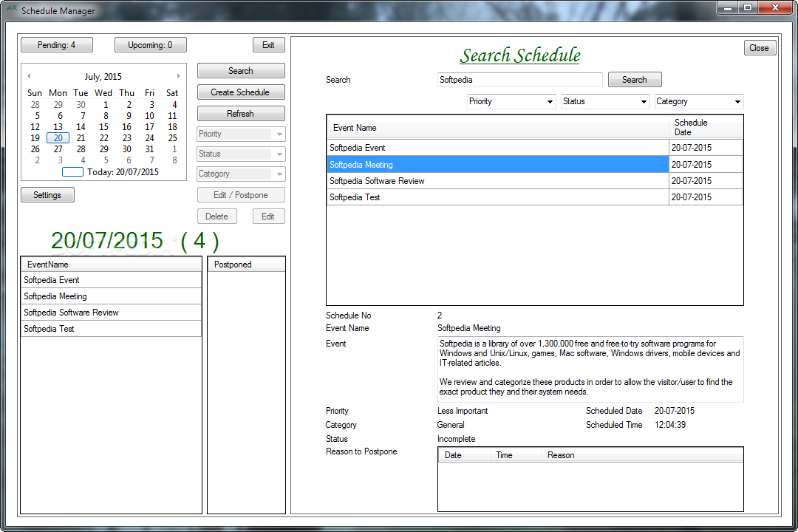Open the left panel Status dropdown
Viewport: 798px width, 532px height.
[241, 154]
